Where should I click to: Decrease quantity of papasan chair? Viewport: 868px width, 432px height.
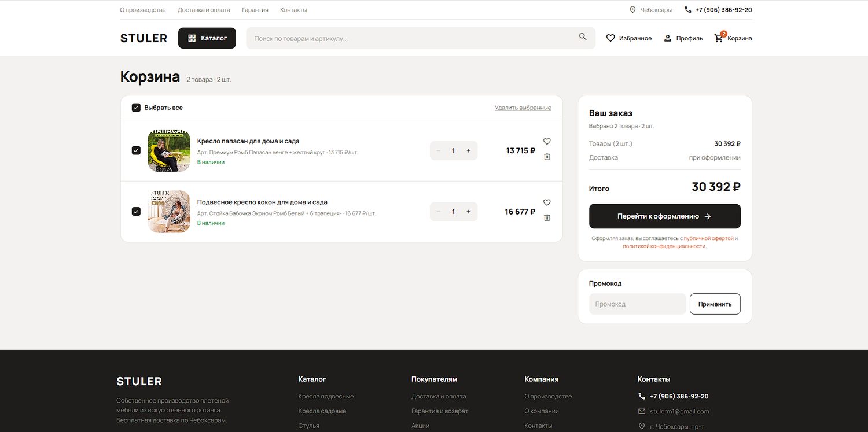(x=439, y=151)
